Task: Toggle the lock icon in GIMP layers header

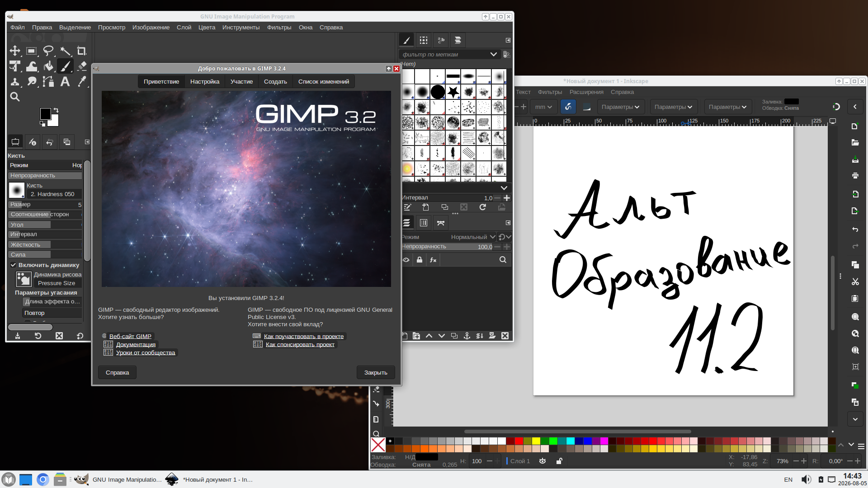Action: 420,260
